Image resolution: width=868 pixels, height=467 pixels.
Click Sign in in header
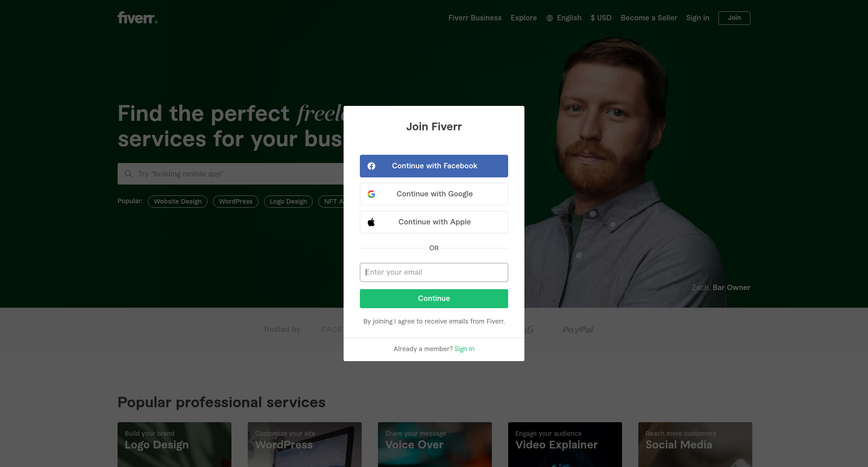pos(698,18)
